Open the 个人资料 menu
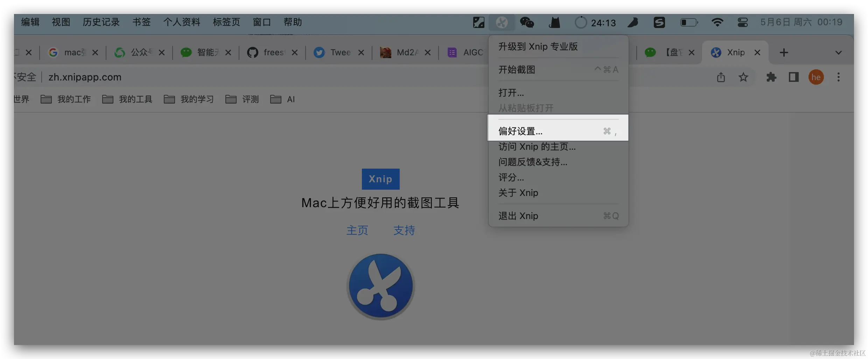The image size is (868, 359). (182, 22)
